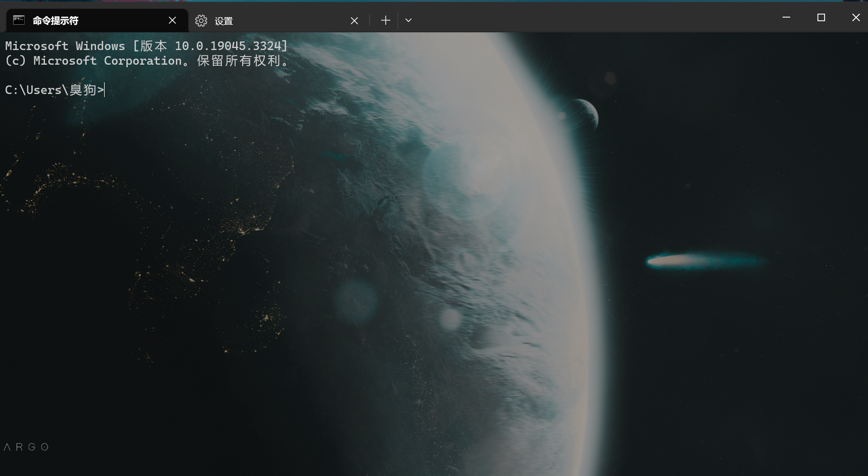Minimize the terminal window

(786, 18)
